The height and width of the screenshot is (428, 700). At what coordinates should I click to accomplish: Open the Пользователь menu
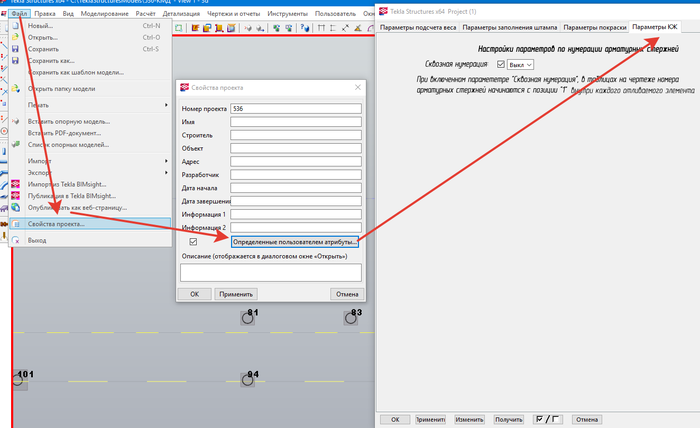(x=335, y=14)
